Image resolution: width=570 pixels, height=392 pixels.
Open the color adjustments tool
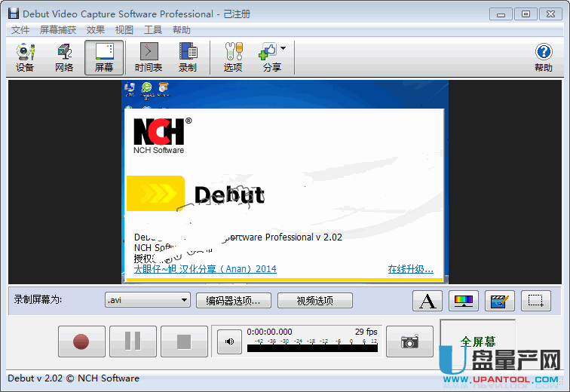point(464,301)
